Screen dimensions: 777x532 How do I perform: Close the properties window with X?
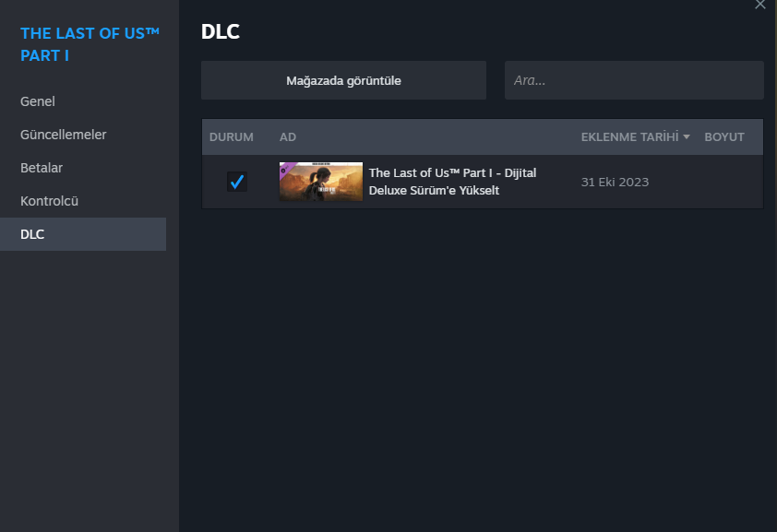[760, 5]
